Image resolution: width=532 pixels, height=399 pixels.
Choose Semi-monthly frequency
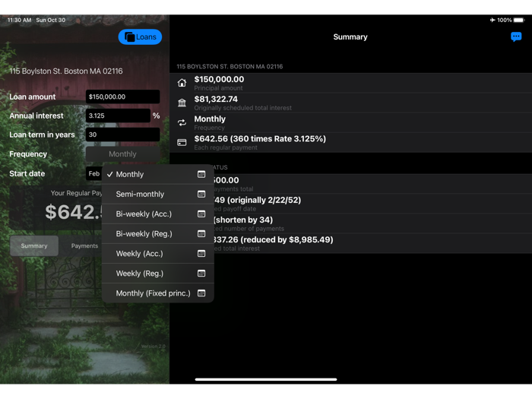[x=158, y=194]
